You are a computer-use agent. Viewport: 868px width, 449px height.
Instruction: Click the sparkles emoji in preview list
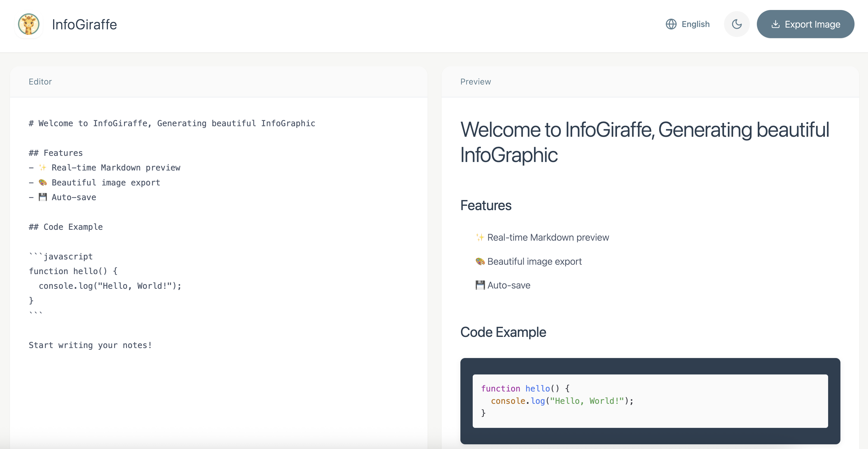click(x=480, y=237)
